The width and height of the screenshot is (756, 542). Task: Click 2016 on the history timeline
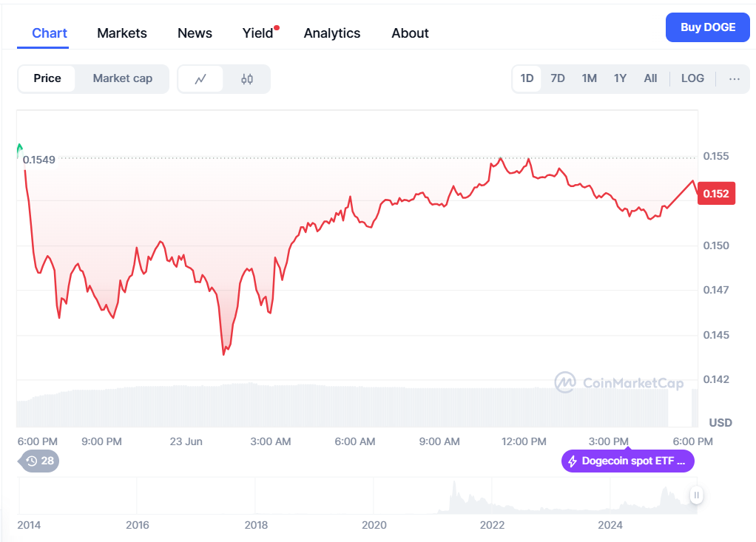pyautogui.click(x=138, y=525)
